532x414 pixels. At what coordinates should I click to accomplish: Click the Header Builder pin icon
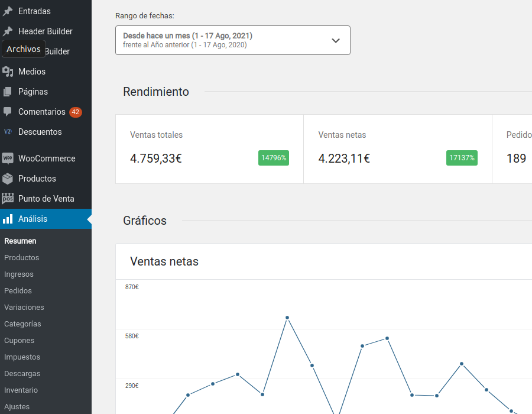(x=8, y=31)
